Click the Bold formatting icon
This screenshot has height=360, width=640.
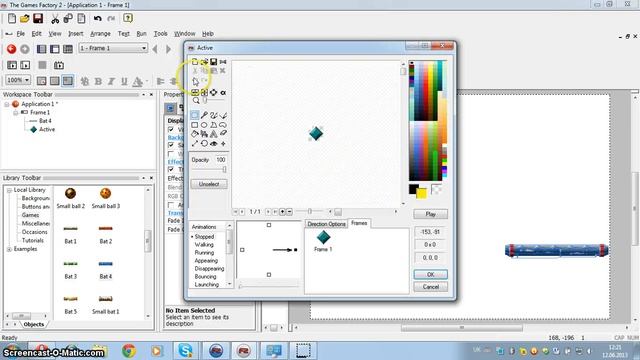tap(98, 81)
